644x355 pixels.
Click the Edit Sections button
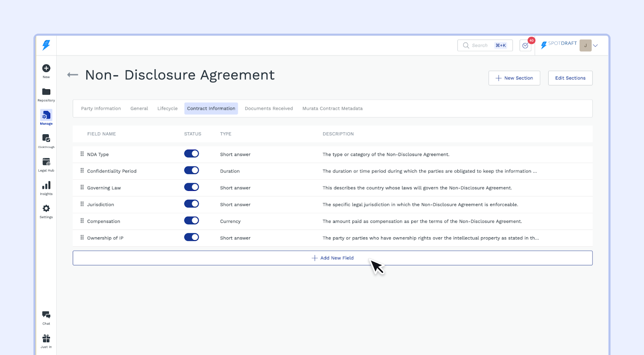point(570,78)
